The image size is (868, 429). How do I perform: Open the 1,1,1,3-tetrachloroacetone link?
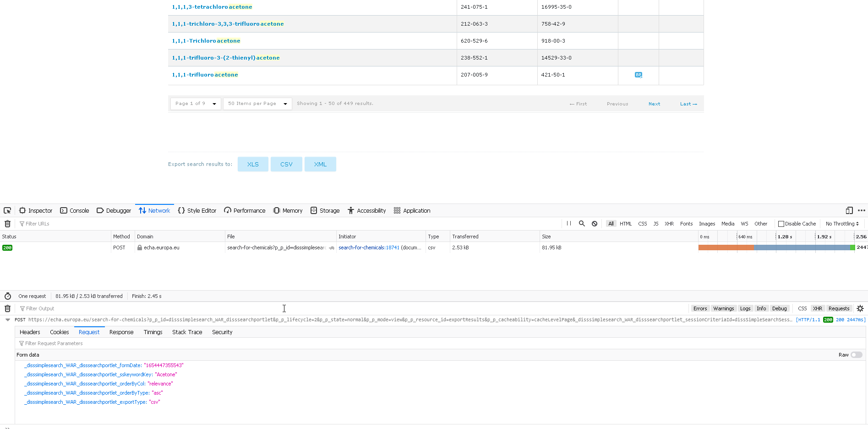pyautogui.click(x=212, y=7)
